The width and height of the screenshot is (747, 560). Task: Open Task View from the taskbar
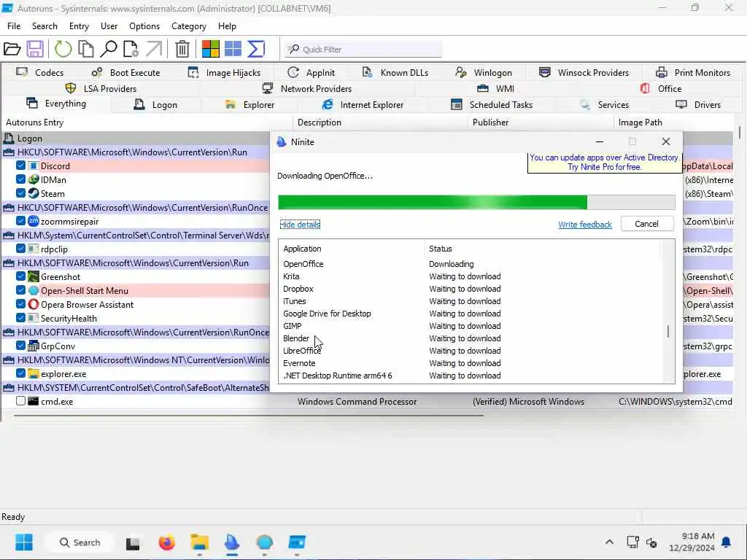(133, 542)
